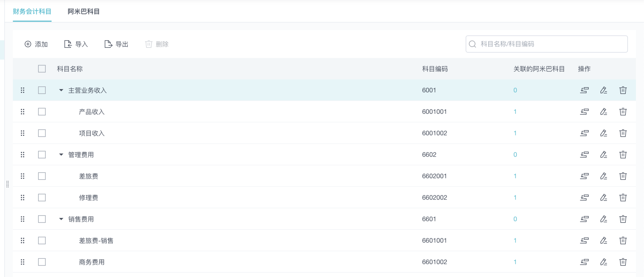Click edit icon on 差旅费-销售 row
The width and height of the screenshot is (644, 277).
coord(603,241)
